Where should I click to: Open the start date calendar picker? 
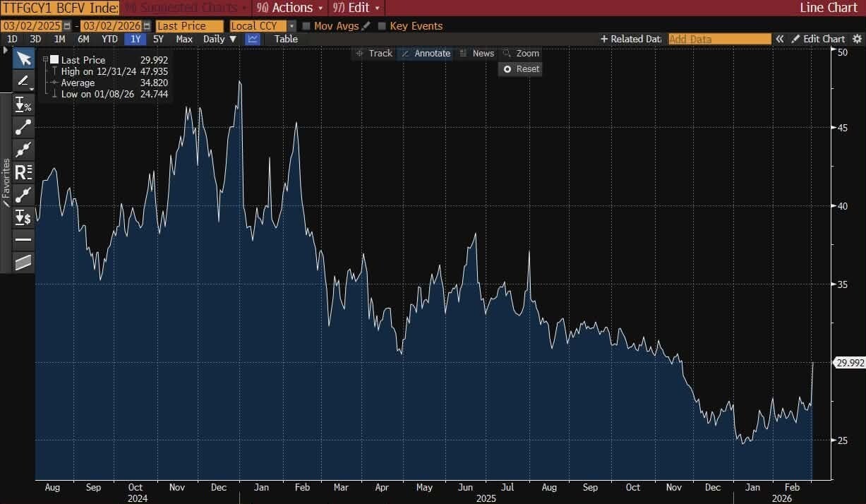pos(67,26)
